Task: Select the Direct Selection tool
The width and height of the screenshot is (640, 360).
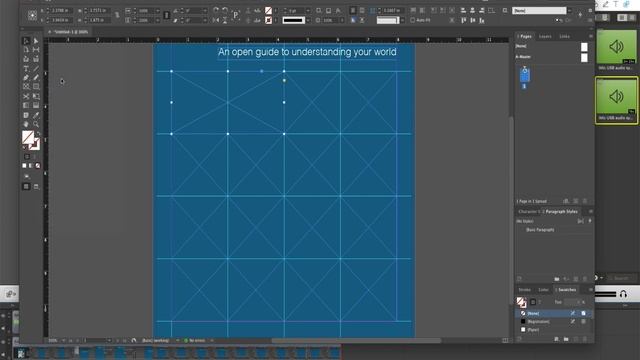Action: (x=36, y=41)
